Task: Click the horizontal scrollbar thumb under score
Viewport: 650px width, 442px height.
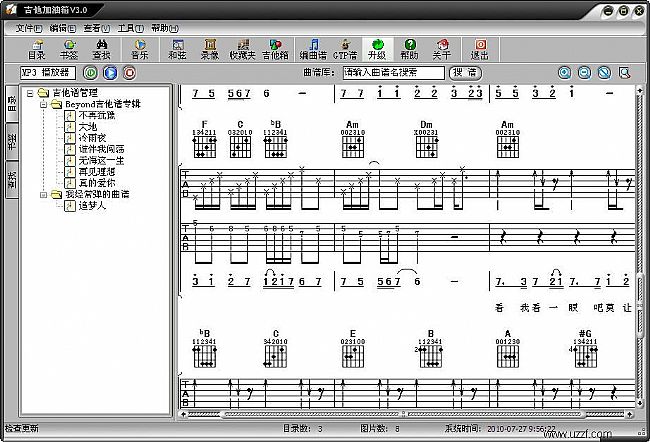Action: [403, 414]
